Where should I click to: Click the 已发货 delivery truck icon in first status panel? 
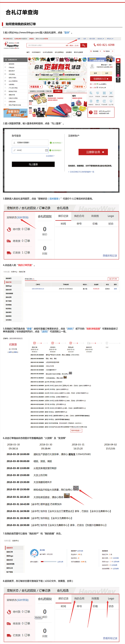9,253
